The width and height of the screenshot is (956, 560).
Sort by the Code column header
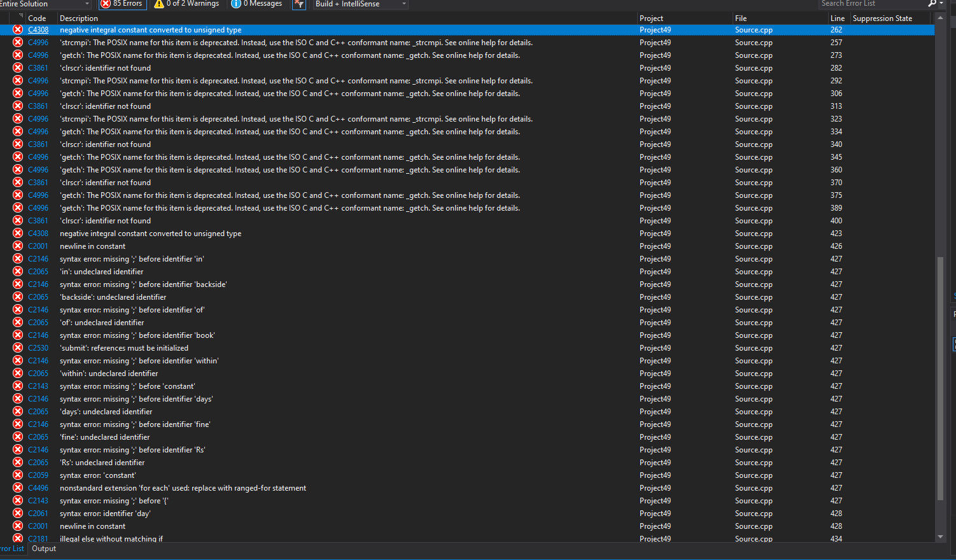(x=37, y=18)
